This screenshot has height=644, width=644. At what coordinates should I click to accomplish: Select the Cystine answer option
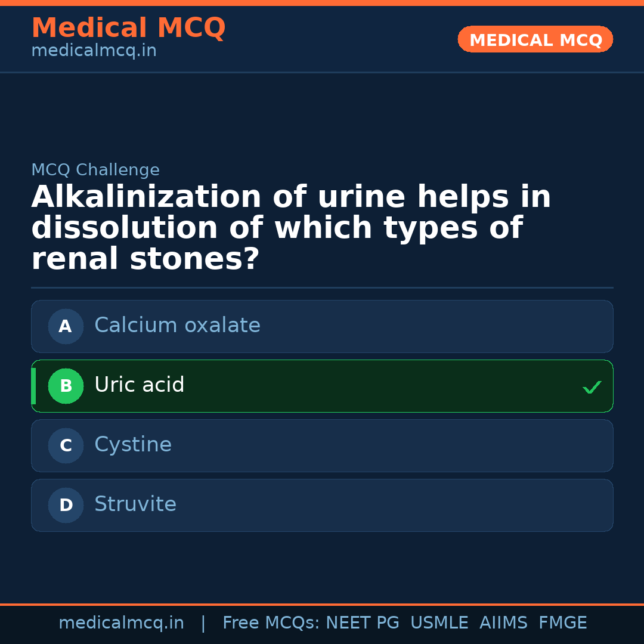[x=322, y=445]
